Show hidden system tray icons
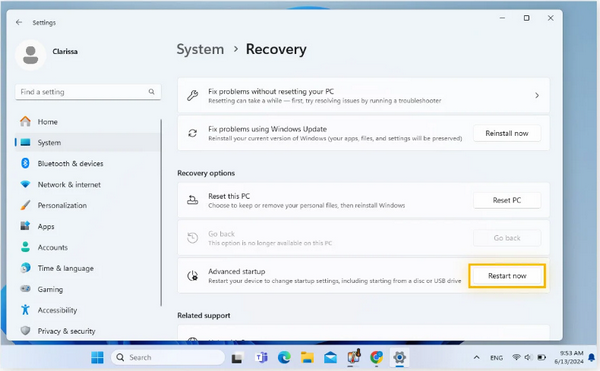This screenshot has width=600, height=371. (476, 357)
